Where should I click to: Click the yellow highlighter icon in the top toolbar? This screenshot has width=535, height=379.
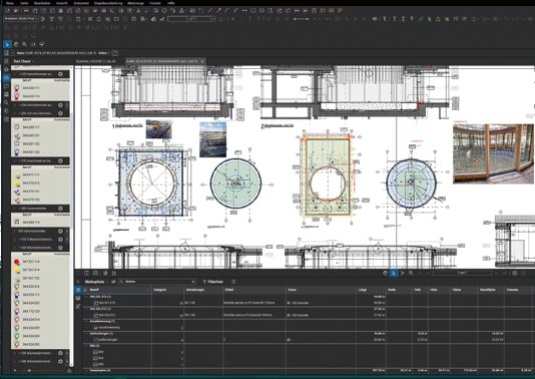pyautogui.click(x=139, y=11)
